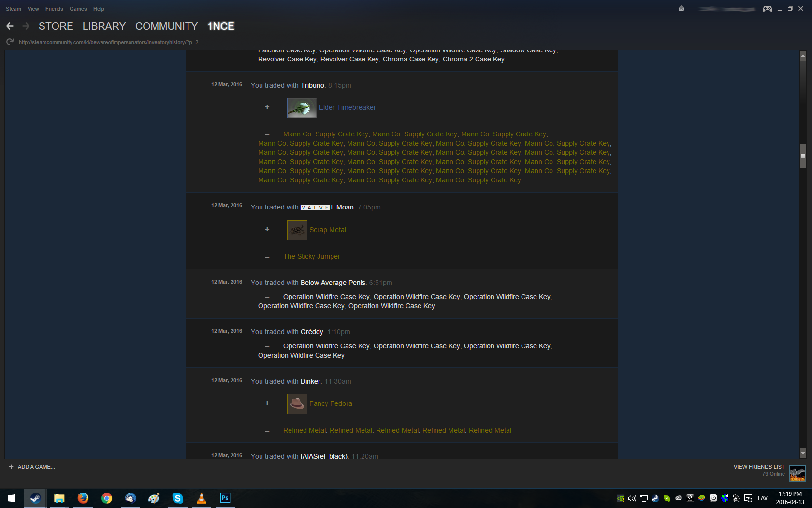This screenshot has height=508, width=812.
Task: Click the Scrap Metal item icon
Action: pos(297,230)
